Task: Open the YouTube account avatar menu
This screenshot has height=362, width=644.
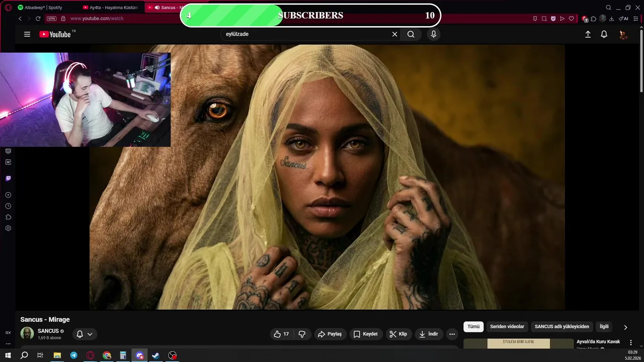Action: click(x=623, y=34)
